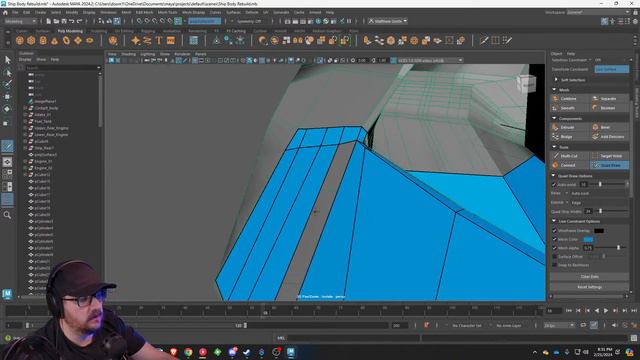
Task: Choose Extrude in the Components section
Action: [569, 127]
